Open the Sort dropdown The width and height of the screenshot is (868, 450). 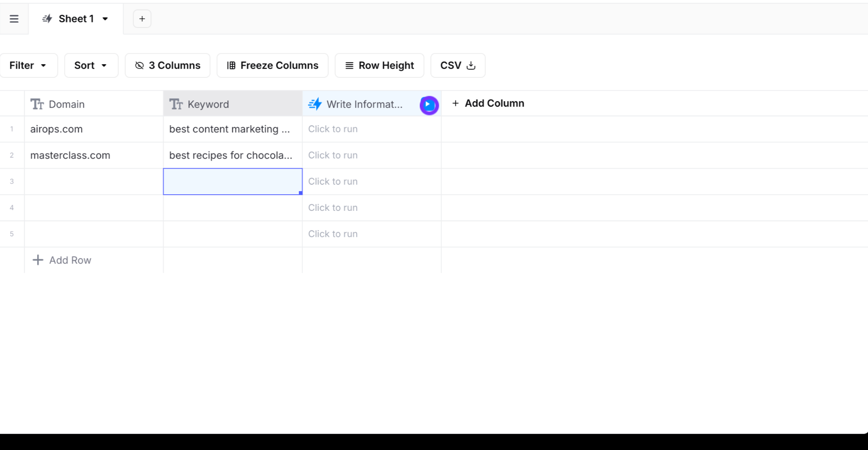(x=91, y=65)
